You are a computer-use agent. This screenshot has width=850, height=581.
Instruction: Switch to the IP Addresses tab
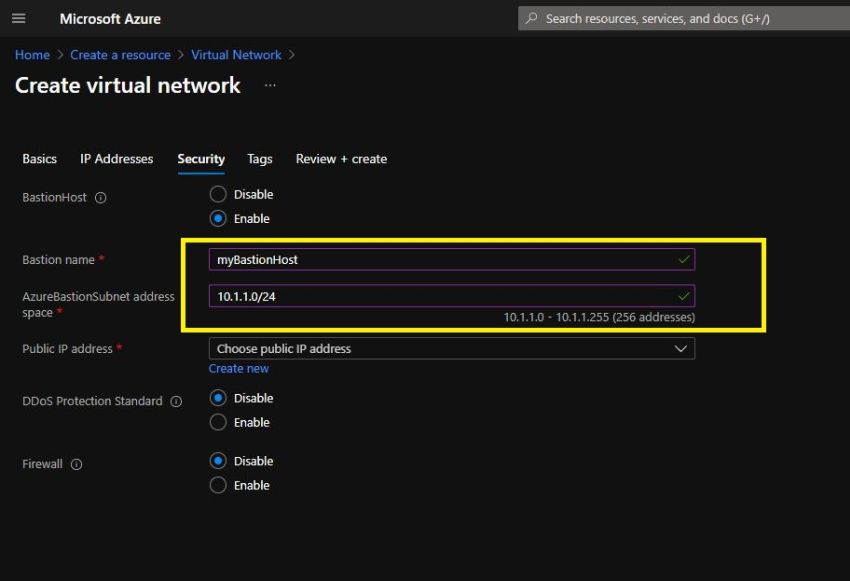click(x=117, y=159)
